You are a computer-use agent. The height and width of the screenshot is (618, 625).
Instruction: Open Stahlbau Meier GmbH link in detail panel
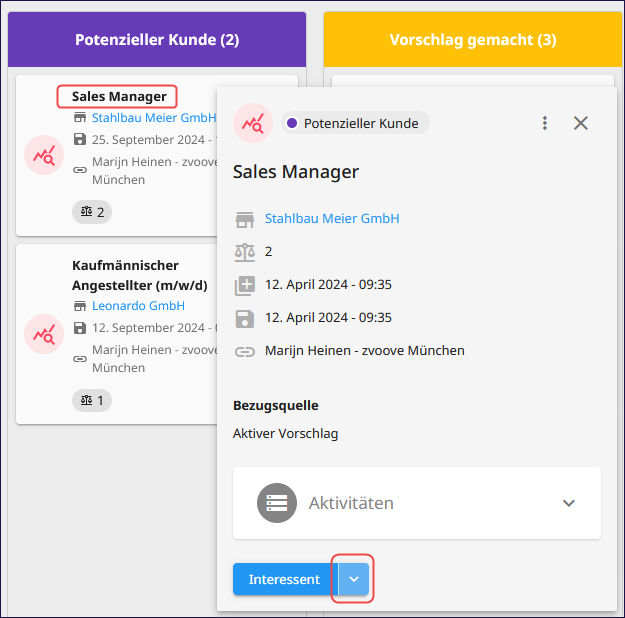[332, 218]
